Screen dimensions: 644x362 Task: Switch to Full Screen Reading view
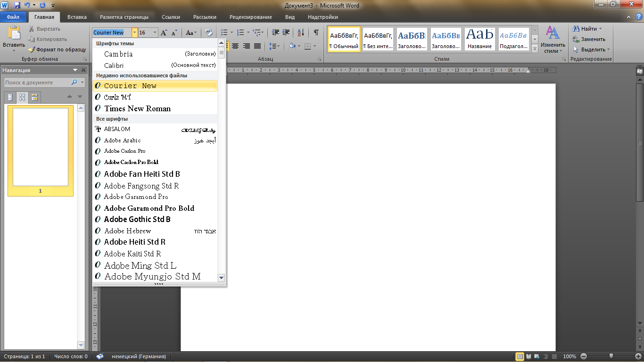[x=529, y=356]
